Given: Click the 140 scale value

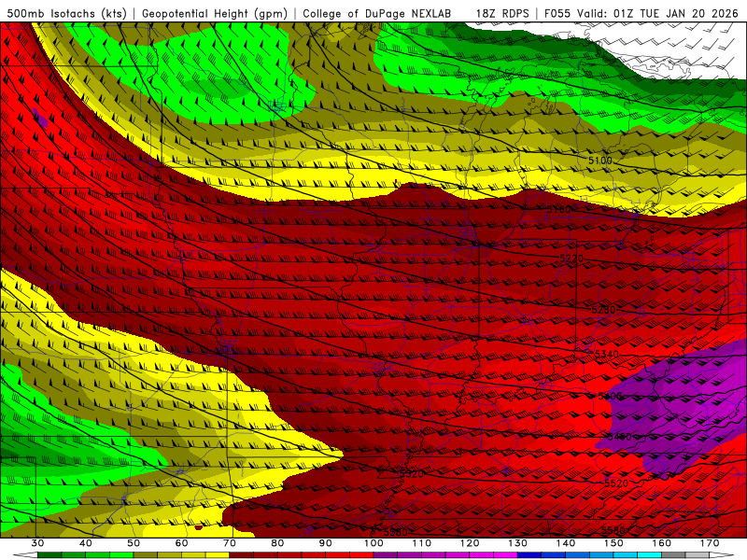Looking at the screenshot, I should (x=566, y=543).
